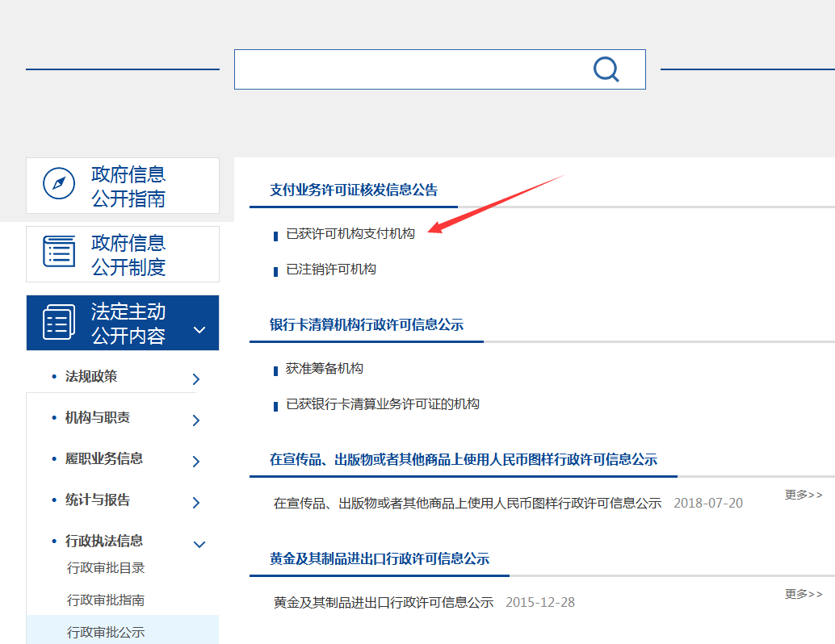This screenshot has width=835, height=644.
Task: Expand the 履职业务信息 arrow
Action: click(x=195, y=459)
